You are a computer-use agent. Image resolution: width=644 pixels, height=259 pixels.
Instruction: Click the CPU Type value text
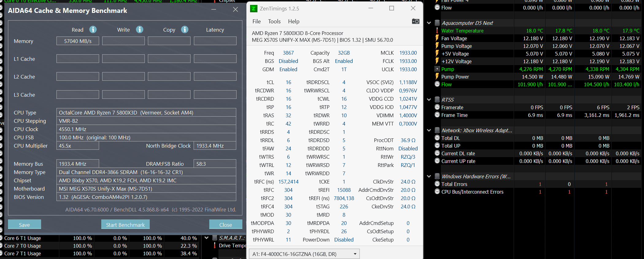[126, 113]
